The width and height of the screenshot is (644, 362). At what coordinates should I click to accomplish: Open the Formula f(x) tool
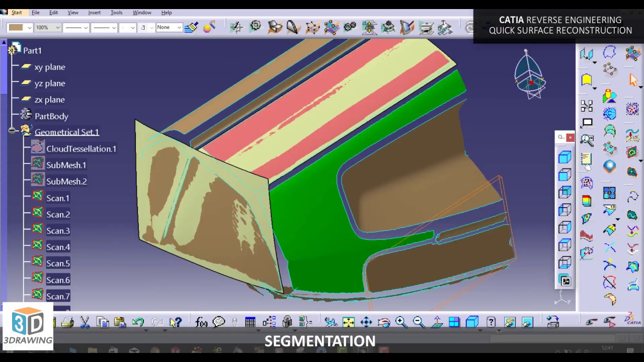(x=201, y=322)
